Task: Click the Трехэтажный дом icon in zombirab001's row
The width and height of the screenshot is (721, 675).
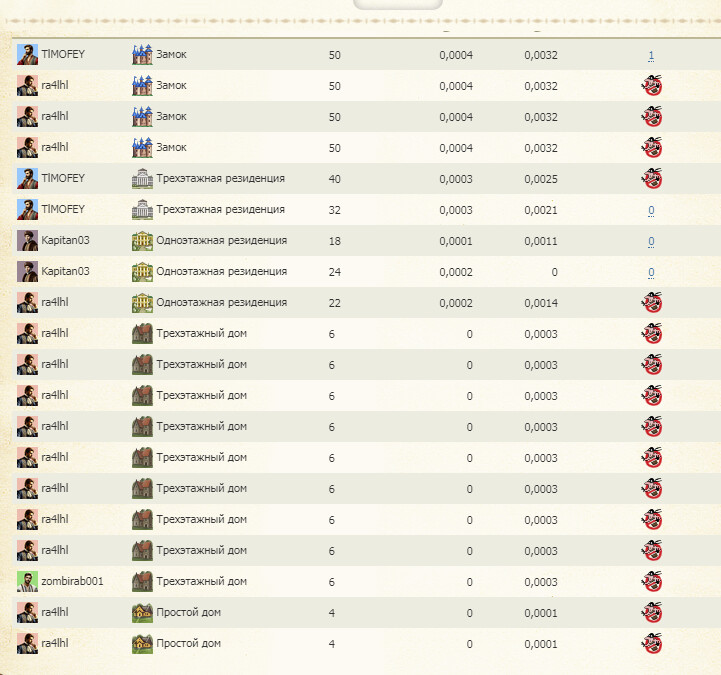Action: tap(142, 581)
